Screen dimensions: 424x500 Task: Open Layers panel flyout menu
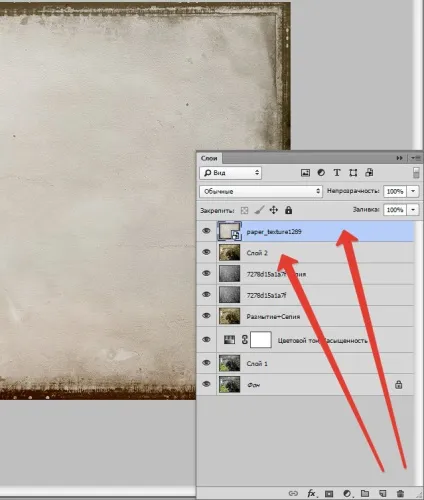point(415,158)
